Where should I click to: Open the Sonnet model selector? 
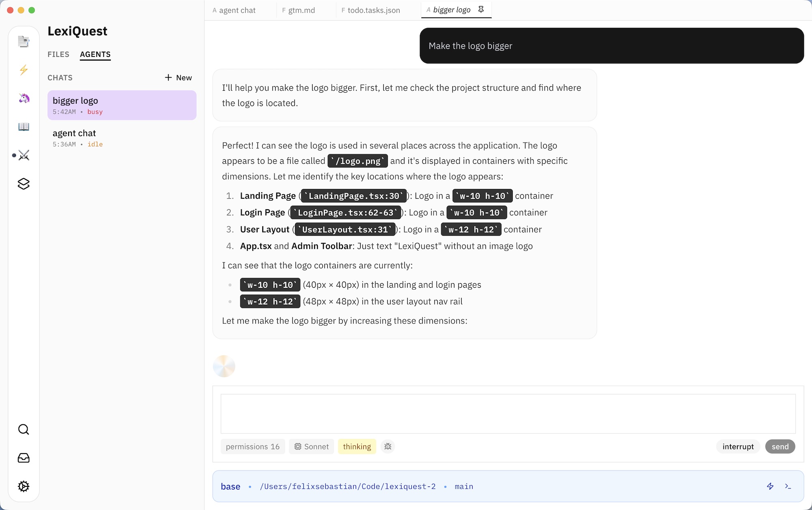point(311,446)
